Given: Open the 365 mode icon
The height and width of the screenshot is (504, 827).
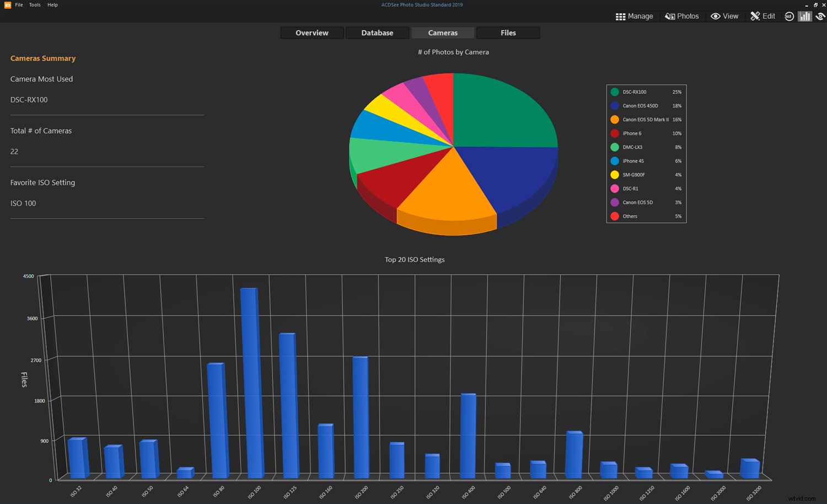Looking at the screenshot, I should [789, 16].
